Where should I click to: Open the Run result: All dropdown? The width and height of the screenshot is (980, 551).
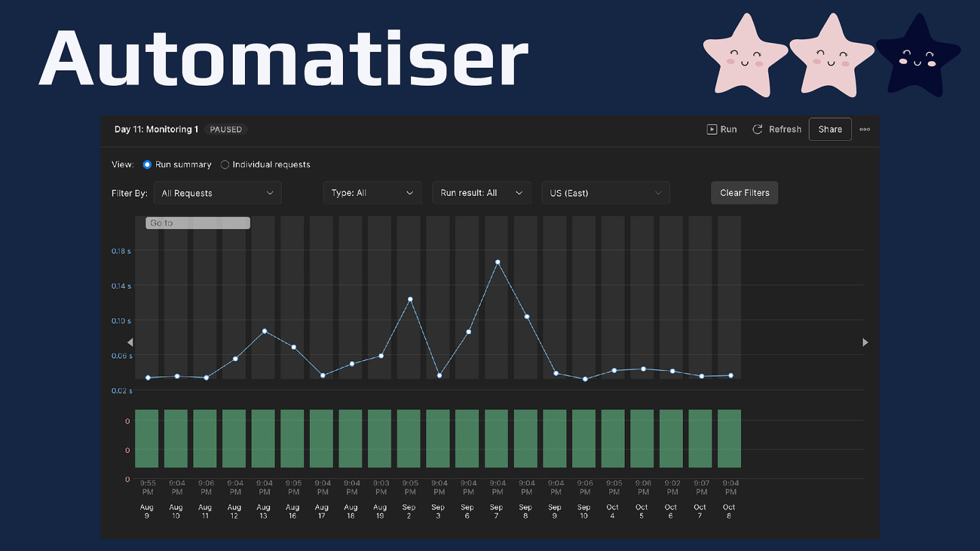pos(481,193)
